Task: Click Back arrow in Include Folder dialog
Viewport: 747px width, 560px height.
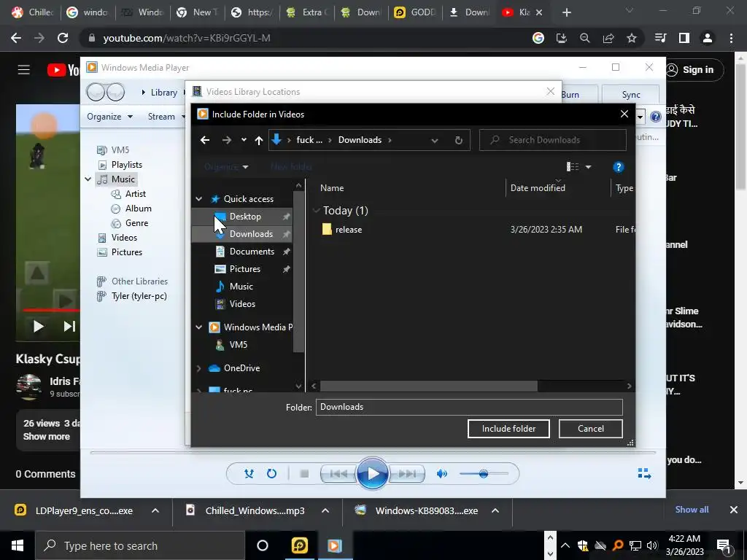Action: (205, 140)
